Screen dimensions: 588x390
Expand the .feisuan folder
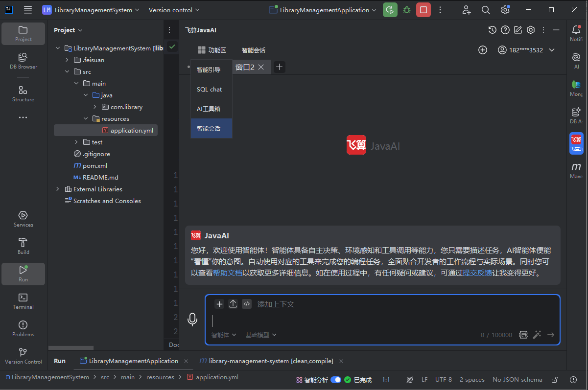point(67,60)
